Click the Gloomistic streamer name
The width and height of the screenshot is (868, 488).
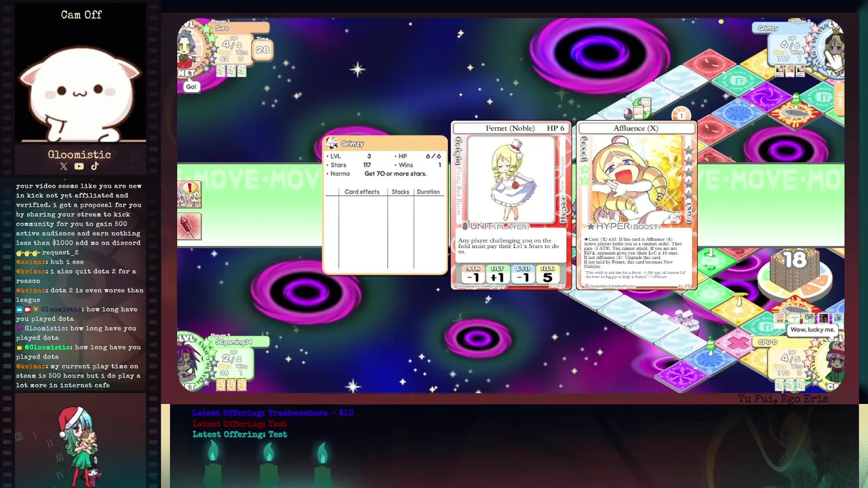pos(79,155)
